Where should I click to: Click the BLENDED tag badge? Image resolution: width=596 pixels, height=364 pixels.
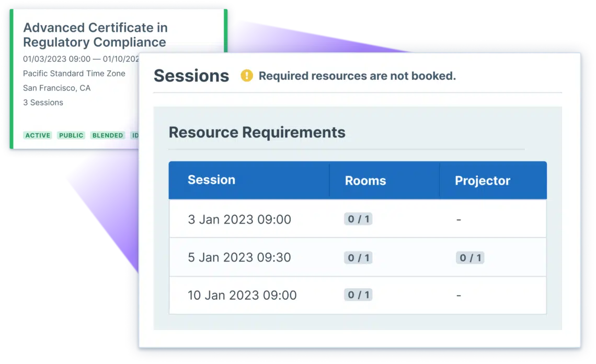(108, 135)
